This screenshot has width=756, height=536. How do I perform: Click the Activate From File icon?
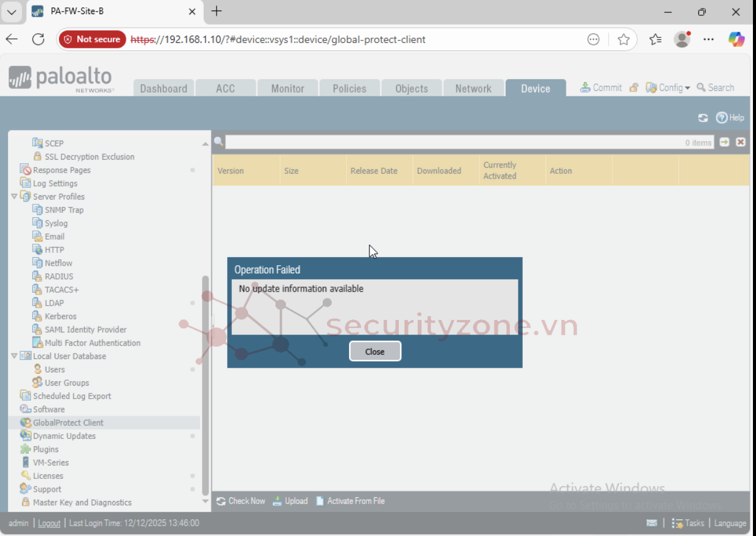pos(320,501)
